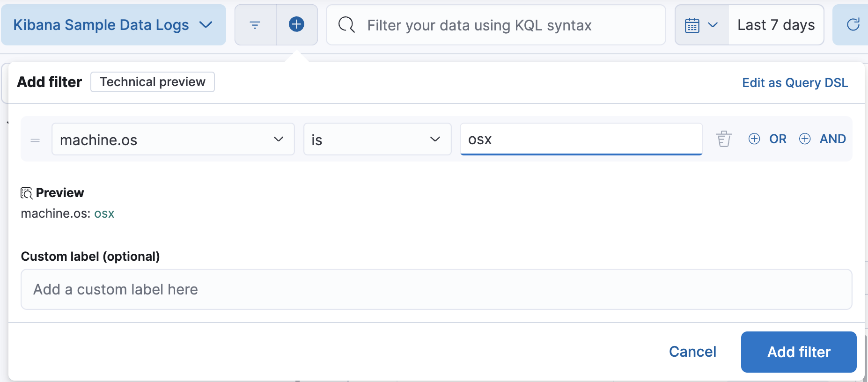
Task: Open the Last 7 days time range
Action: click(776, 25)
